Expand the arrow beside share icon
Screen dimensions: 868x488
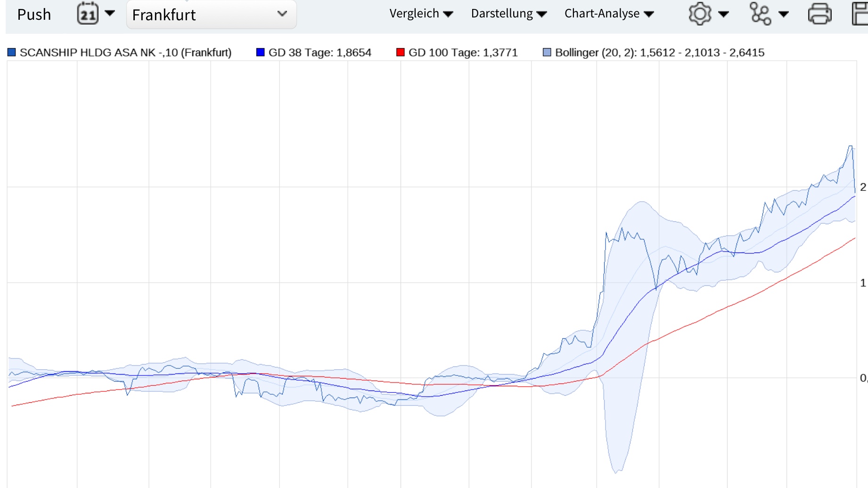(x=784, y=14)
